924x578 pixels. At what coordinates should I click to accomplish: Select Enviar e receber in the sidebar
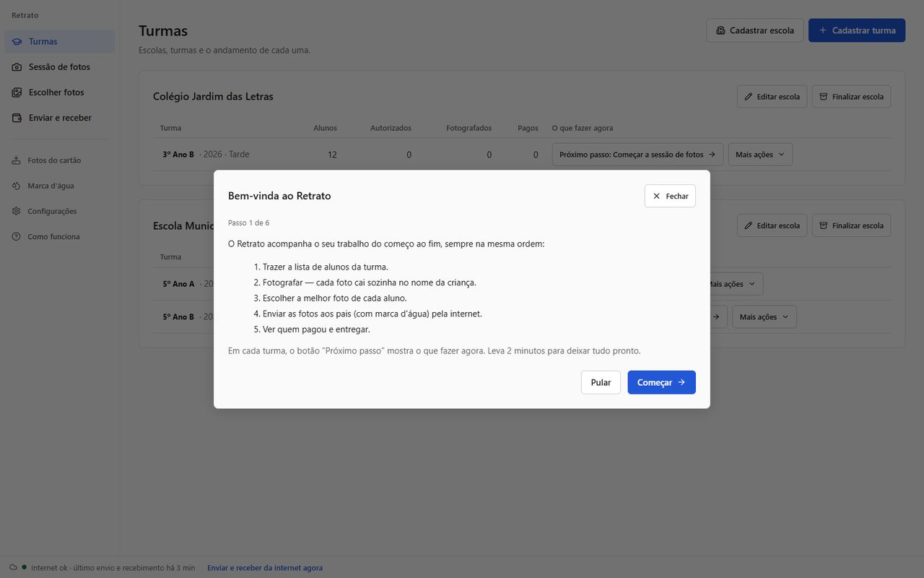pos(59,118)
